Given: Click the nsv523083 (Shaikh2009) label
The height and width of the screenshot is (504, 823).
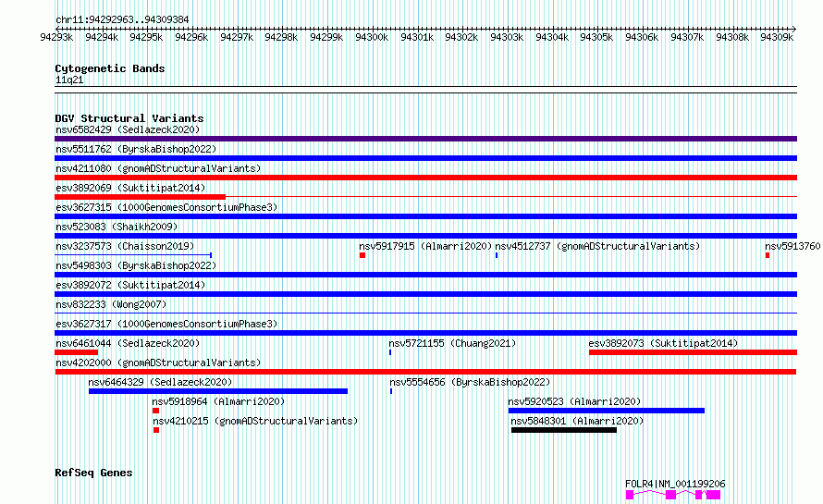Looking at the screenshot, I should (117, 227).
